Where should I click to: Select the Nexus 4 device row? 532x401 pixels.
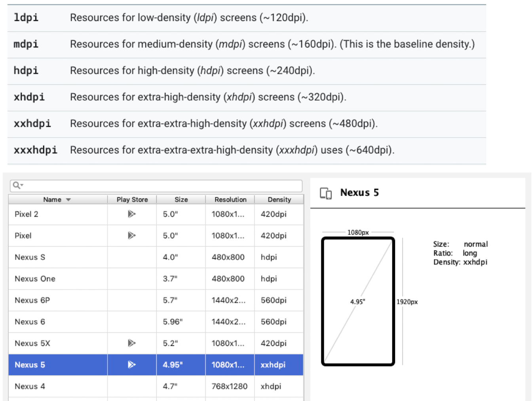tap(156, 386)
